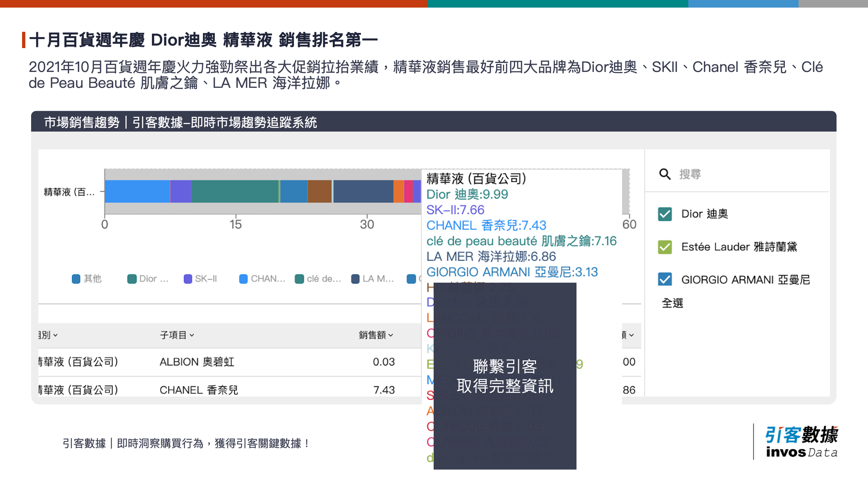This screenshot has height=488, width=868.
Task: Toggle the CHAN... legend swatch
Action: (x=243, y=279)
